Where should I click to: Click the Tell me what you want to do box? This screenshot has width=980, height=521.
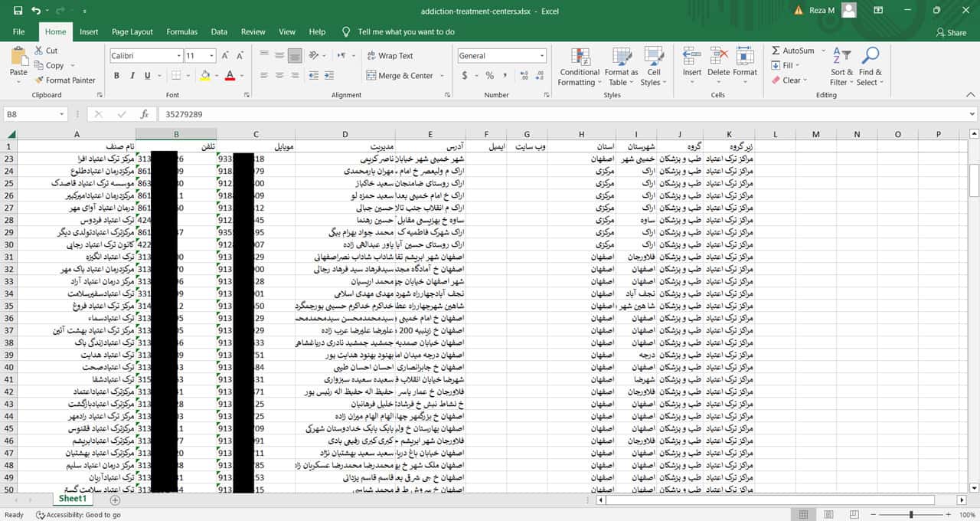pos(406,32)
